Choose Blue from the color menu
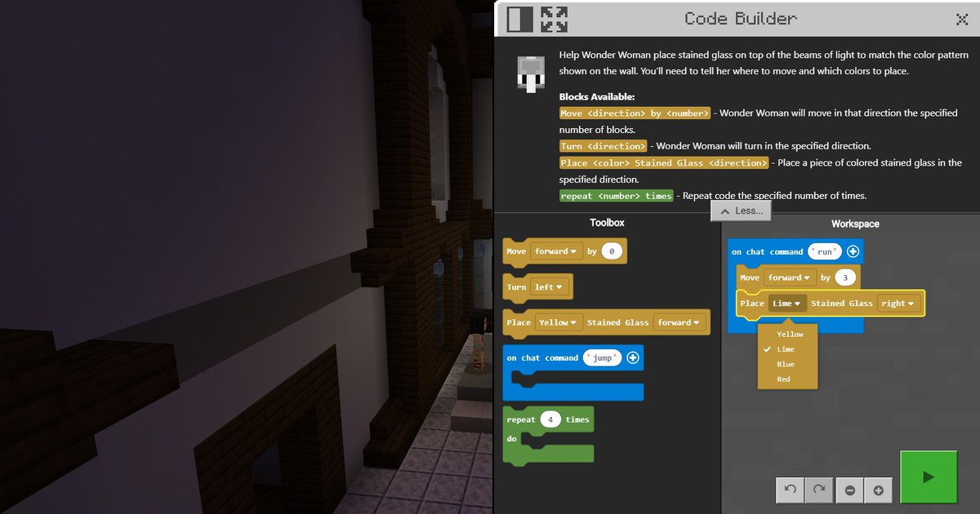The image size is (980, 514). [787, 364]
